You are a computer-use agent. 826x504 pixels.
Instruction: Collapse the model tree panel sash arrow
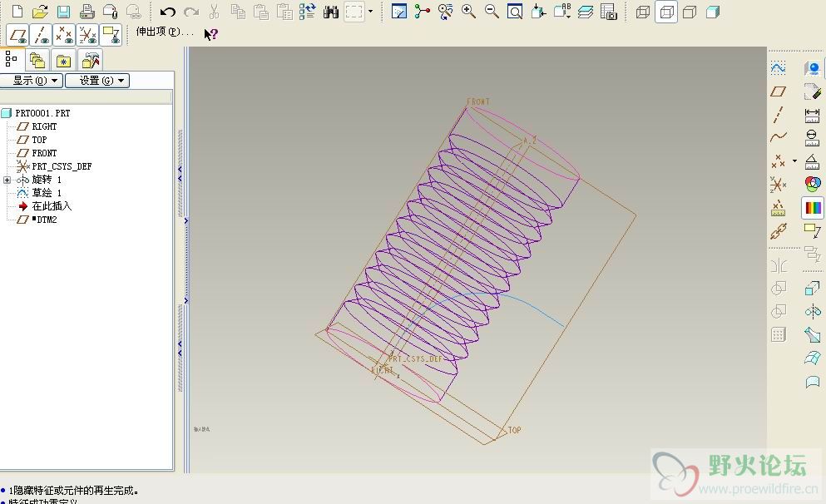pos(181,174)
